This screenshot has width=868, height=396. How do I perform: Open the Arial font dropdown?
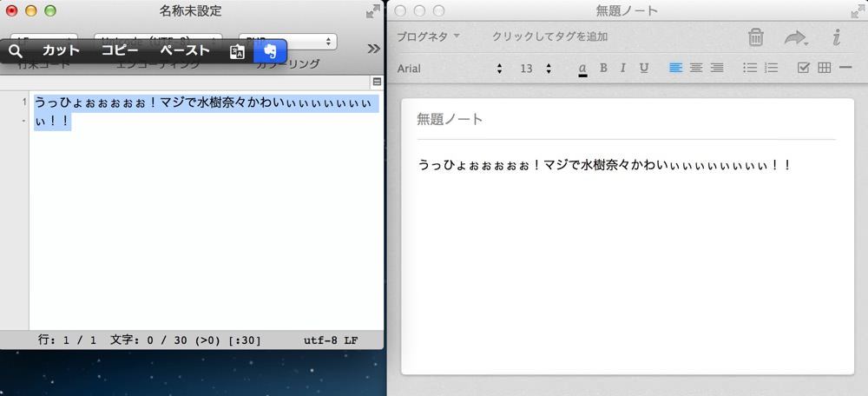tap(450, 68)
